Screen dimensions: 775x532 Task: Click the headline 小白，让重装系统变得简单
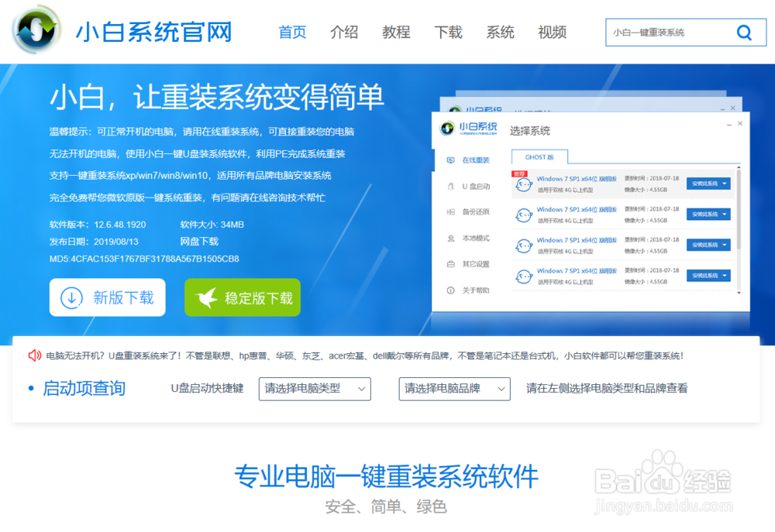pos(217,97)
